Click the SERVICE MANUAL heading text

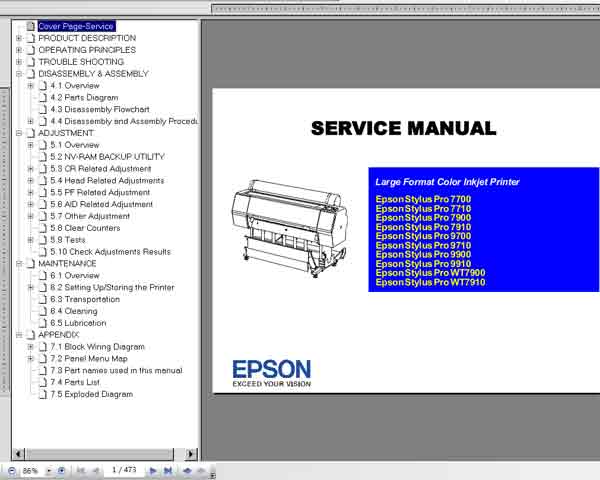[403, 128]
